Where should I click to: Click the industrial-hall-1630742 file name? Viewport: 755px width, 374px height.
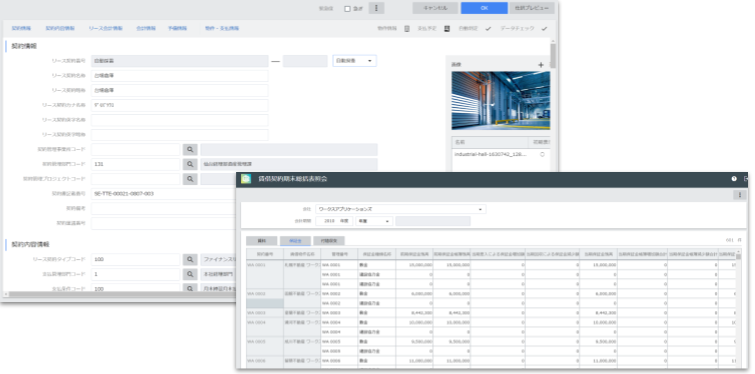490,155
